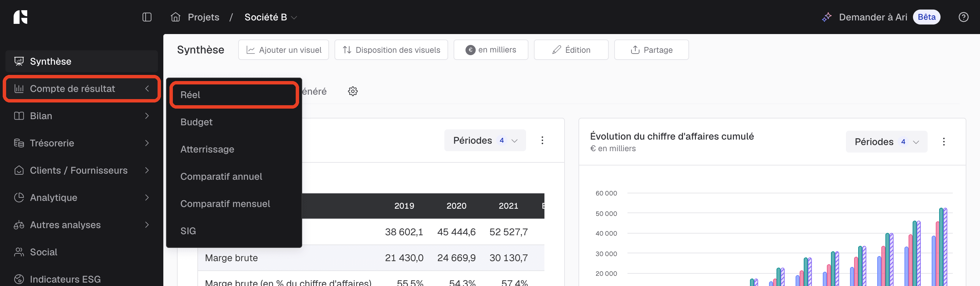The width and height of the screenshot is (980, 286).
Task: Expand Autres analyses submenu chevron
Action: point(147,225)
